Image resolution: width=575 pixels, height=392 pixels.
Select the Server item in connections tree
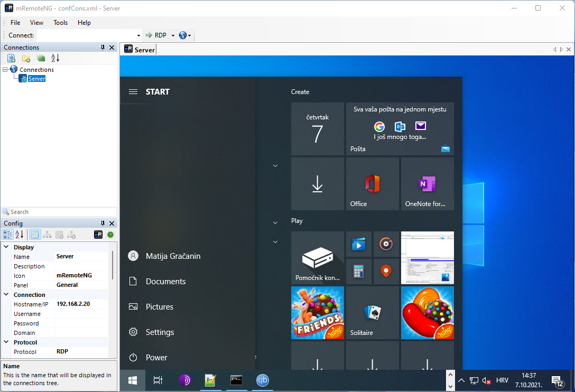pyautogui.click(x=36, y=79)
